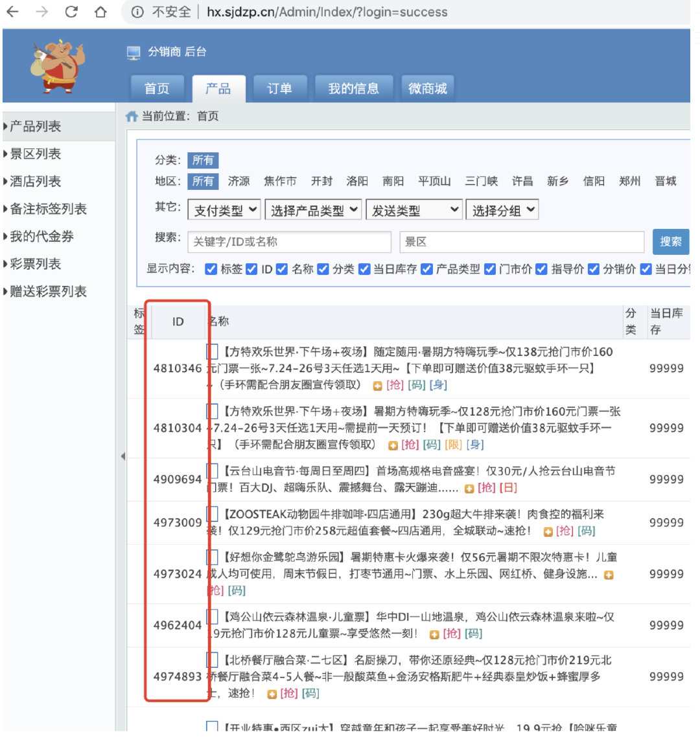Expand the 选择分组 dropdown

pos(502,210)
